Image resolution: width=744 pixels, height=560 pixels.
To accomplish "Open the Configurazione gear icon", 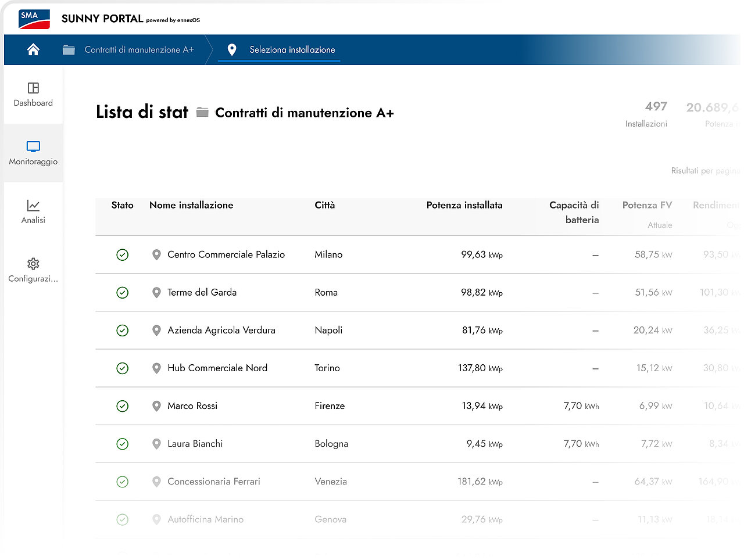I will [x=33, y=264].
